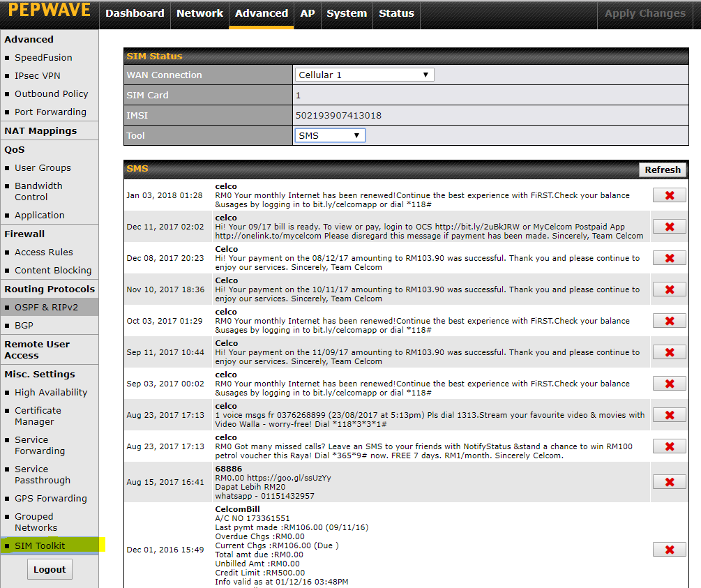Open SpeedFusion in the sidebar
Screen dimensions: 701x588
pyautogui.click(x=43, y=57)
